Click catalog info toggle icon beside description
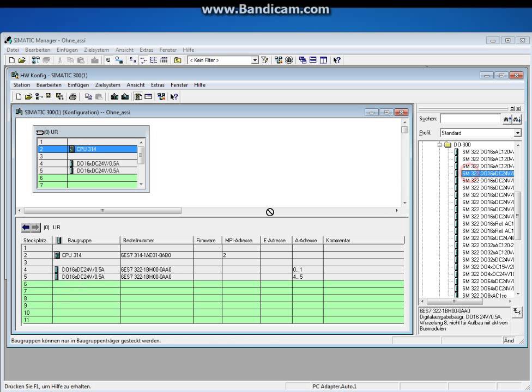 517,312
